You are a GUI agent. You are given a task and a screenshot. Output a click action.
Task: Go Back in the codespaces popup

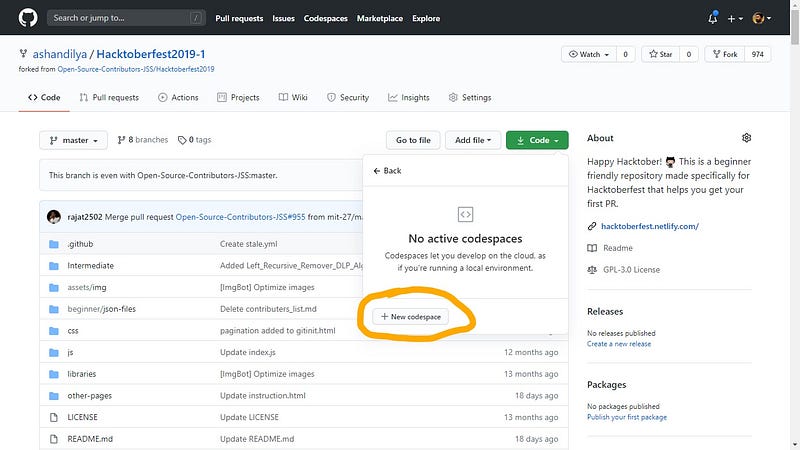pyautogui.click(x=387, y=171)
